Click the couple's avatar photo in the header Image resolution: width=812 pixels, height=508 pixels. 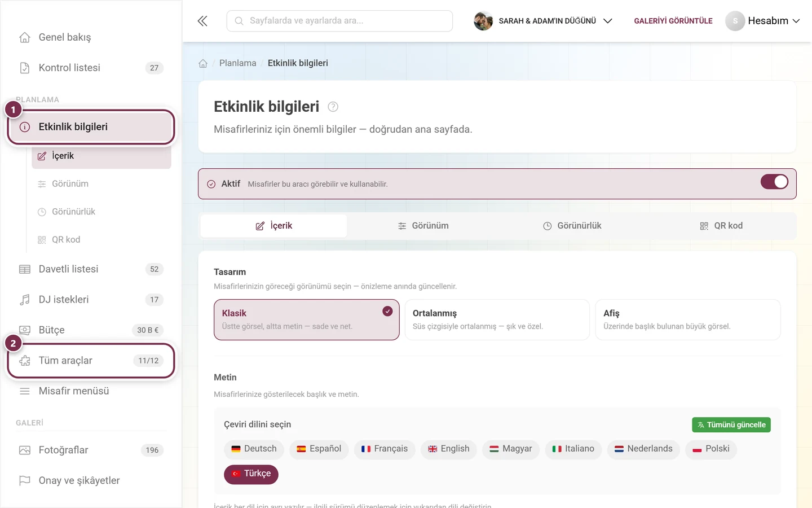click(x=483, y=21)
